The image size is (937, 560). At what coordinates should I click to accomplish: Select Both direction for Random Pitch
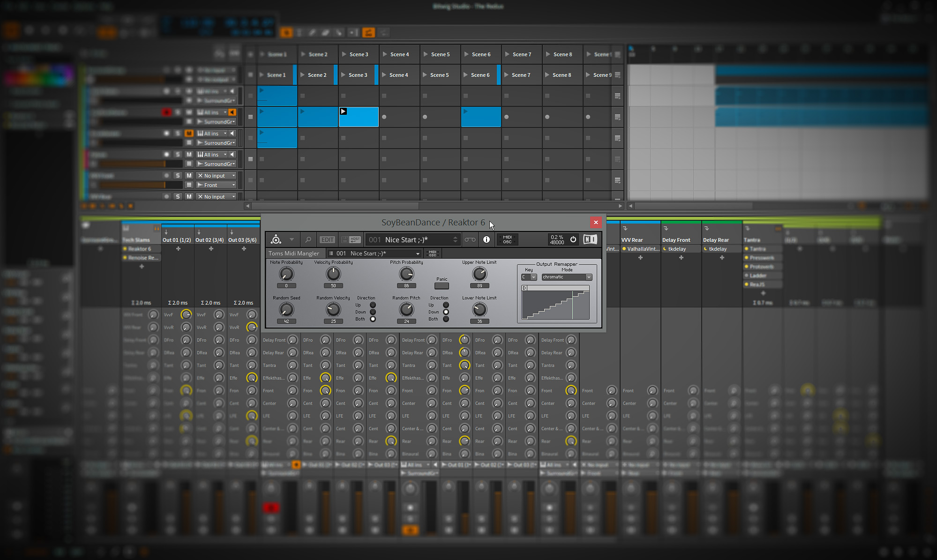(446, 319)
